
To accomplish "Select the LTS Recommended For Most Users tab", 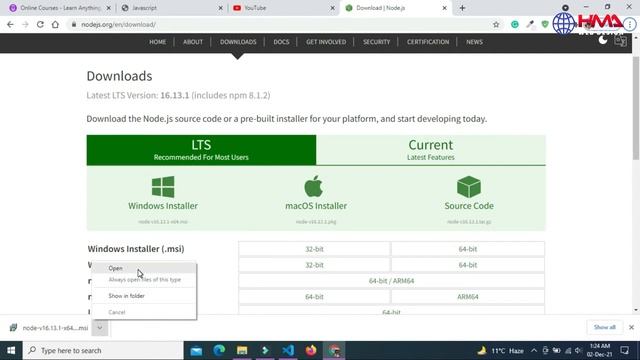I will (x=201, y=150).
